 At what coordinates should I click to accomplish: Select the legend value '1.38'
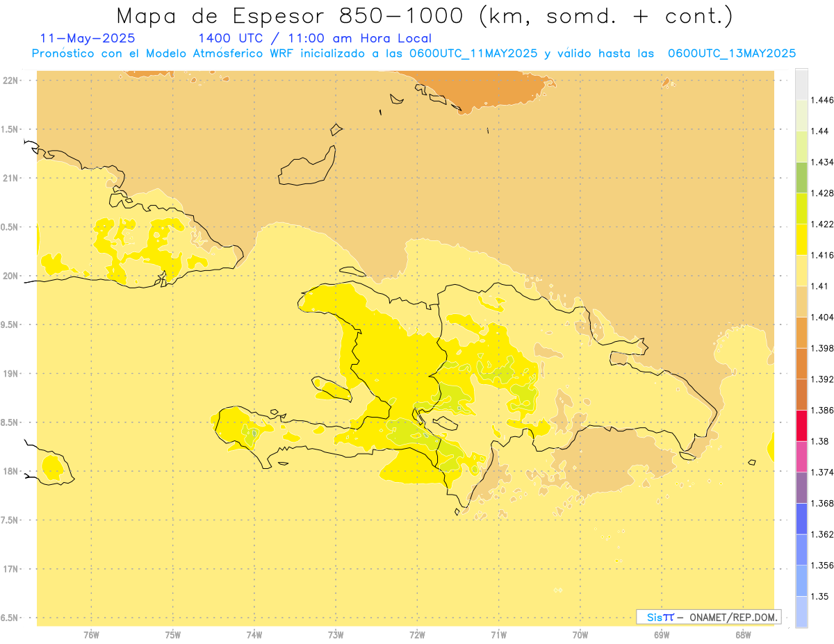pos(819,441)
